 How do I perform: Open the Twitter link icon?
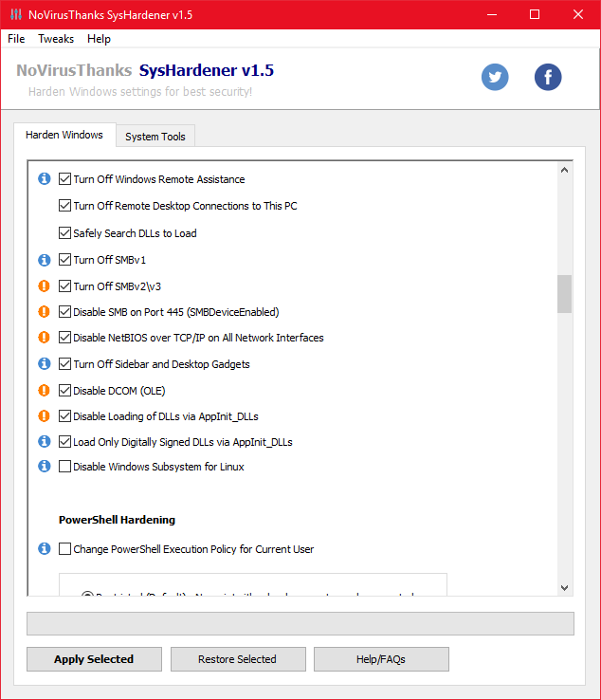[x=495, y=77]
